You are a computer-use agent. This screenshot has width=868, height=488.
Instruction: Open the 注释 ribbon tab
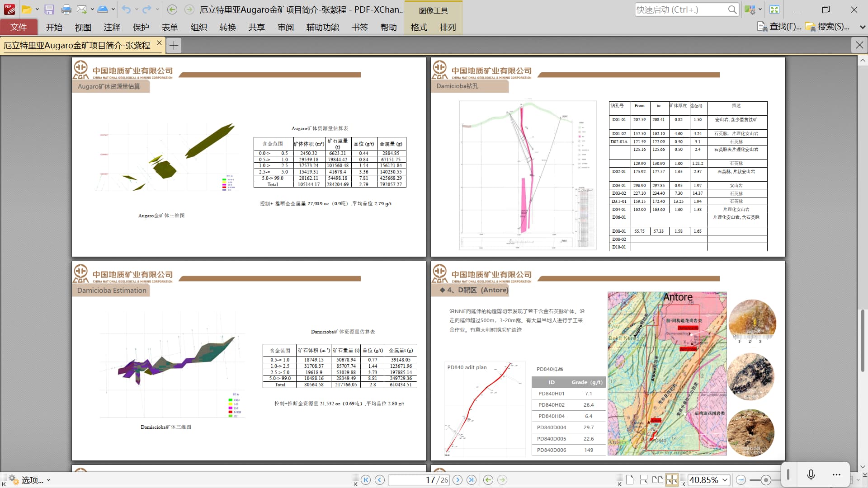coord(112,27)
